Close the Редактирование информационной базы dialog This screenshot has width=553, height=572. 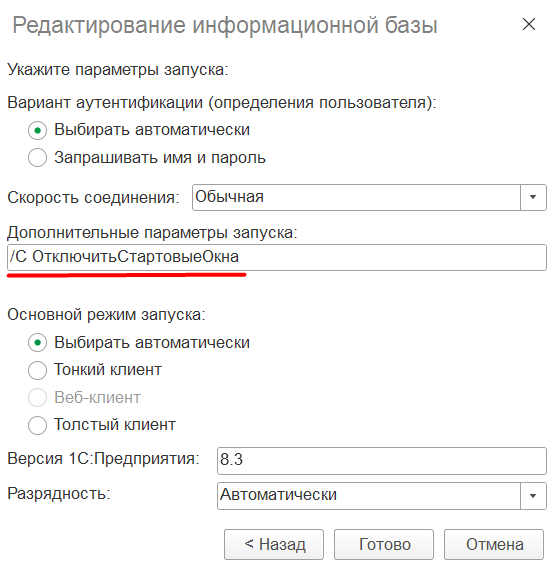529,24
